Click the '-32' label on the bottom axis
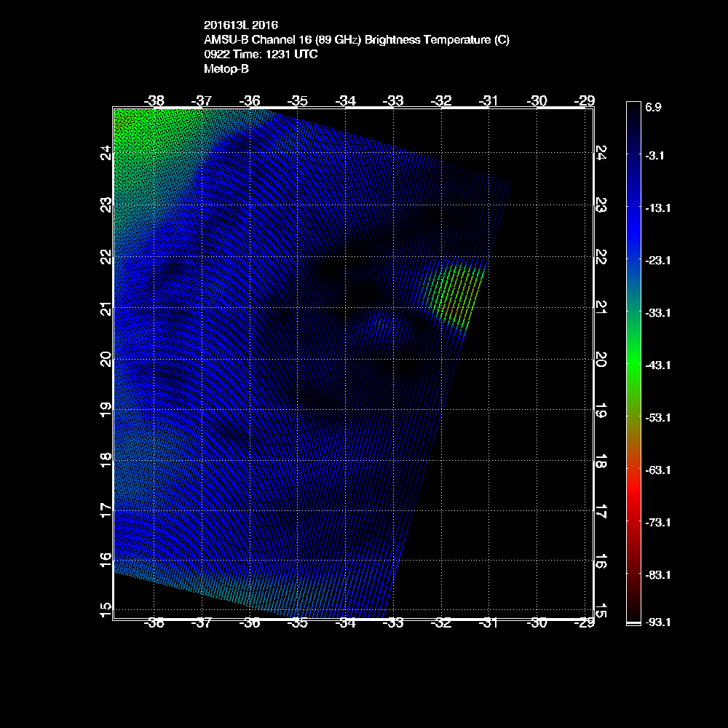 [441, 623]
